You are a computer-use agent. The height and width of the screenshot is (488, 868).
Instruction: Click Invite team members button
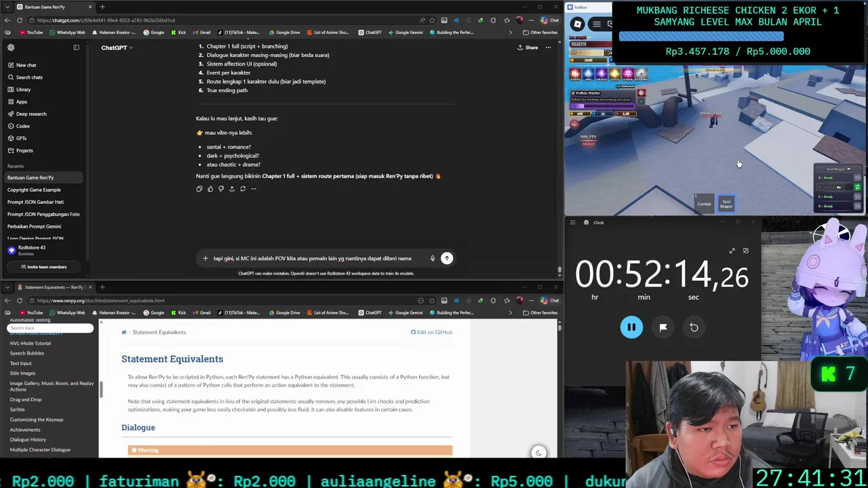coord(43,267)
